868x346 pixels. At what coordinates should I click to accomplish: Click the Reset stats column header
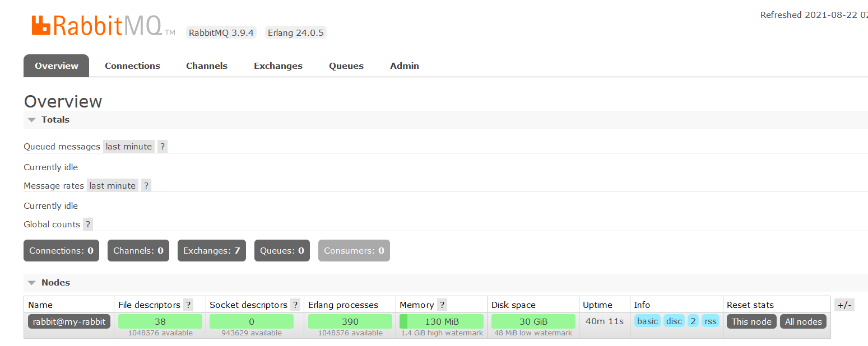[750, 305]
